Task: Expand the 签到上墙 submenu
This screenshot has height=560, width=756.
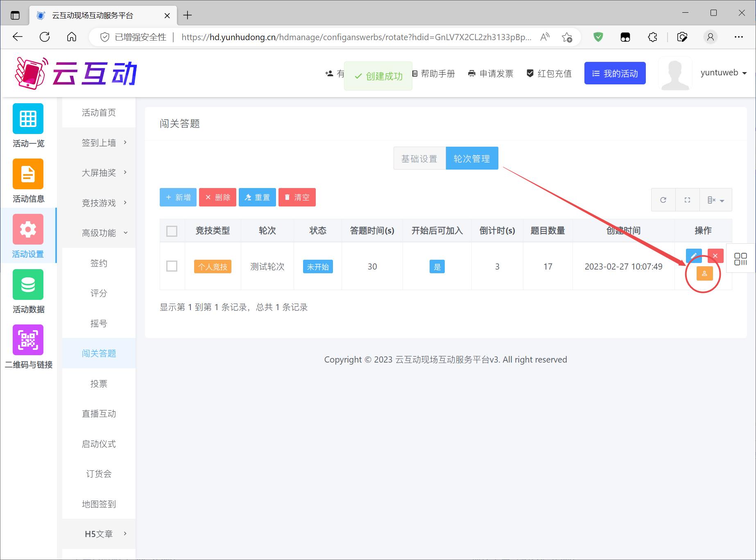Action: click(x=99, y=143)
